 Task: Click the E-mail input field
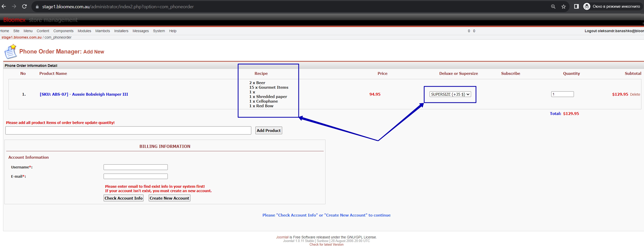click(136, 176)
